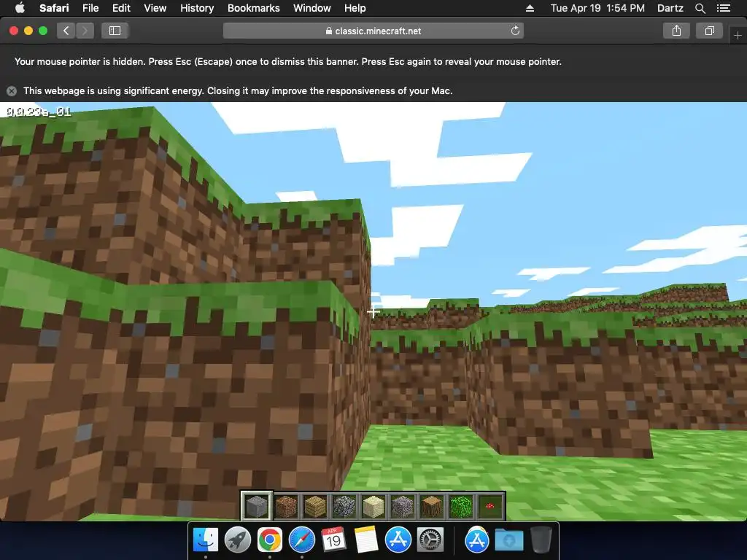The width and height of the screenshot is (747, 560).
Task: Select the dirt block in the hotbar
Action: tap(286, 506)
